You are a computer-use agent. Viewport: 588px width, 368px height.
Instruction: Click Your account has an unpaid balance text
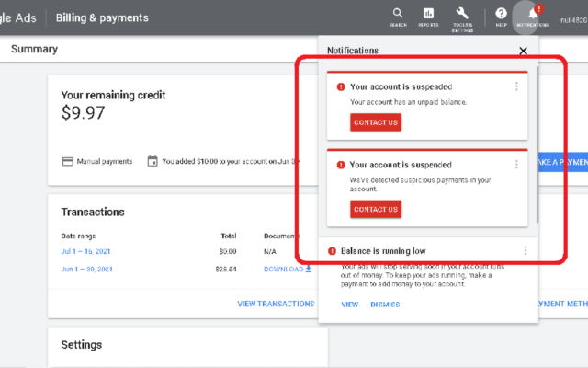408,102
